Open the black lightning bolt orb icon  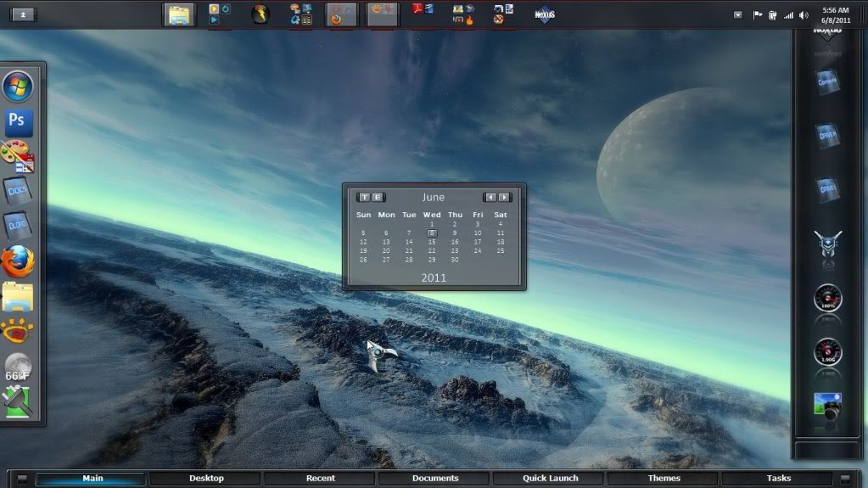tap(260, 14)
